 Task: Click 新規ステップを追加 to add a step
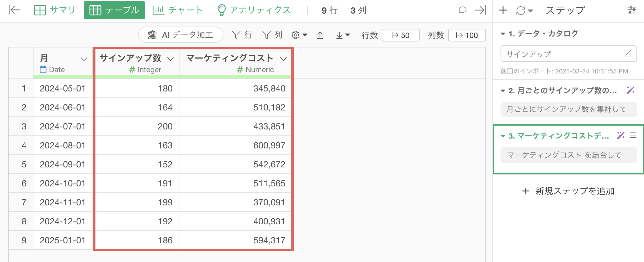click(x=568, y=191)
